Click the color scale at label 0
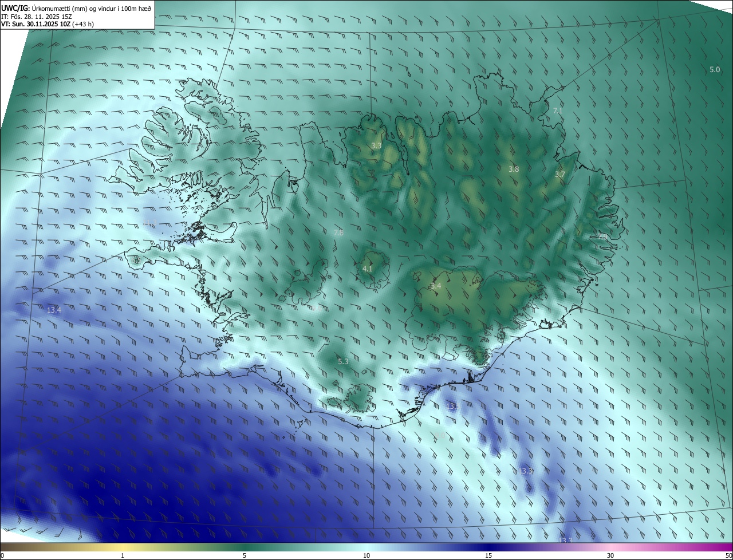The height and width of the screenshot is (560, 733). pyautogui.click(x=2, y=556)
